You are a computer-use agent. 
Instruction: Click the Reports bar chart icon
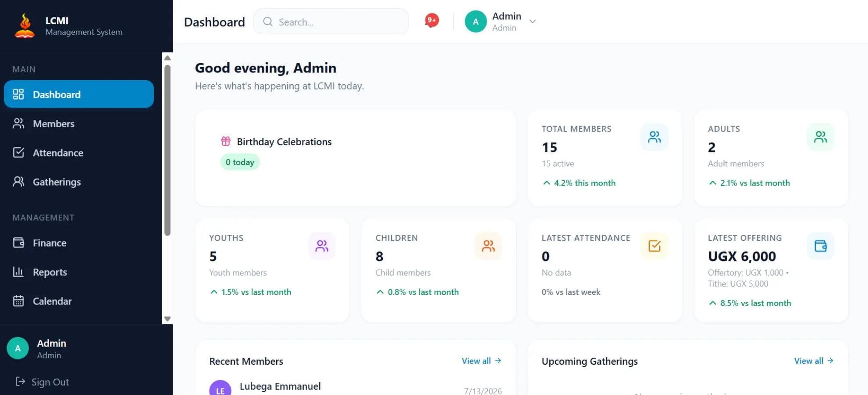(x=18, y=272)
